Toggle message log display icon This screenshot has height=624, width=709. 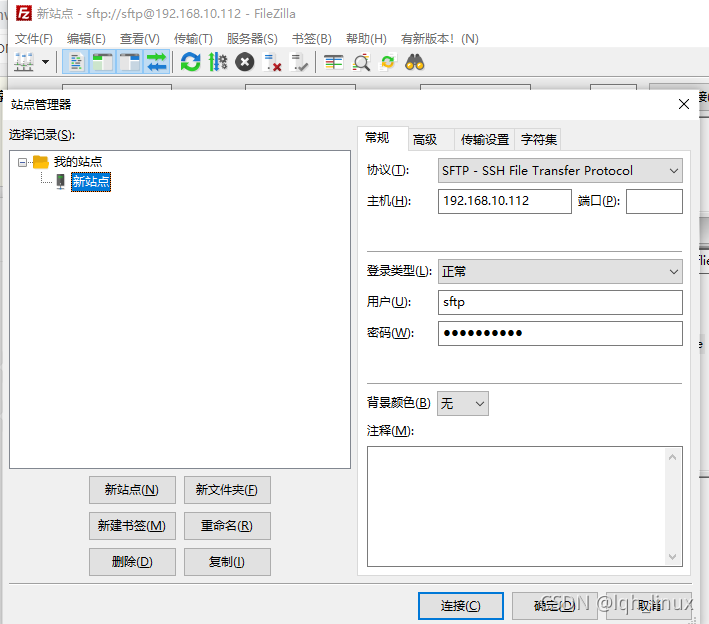[x=76, y=62]
